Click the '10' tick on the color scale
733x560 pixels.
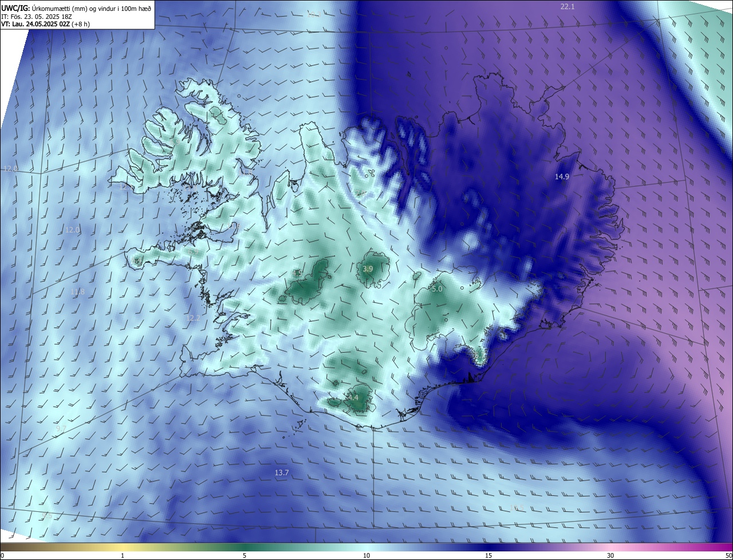pyautogui.click(x=366, y=555)
